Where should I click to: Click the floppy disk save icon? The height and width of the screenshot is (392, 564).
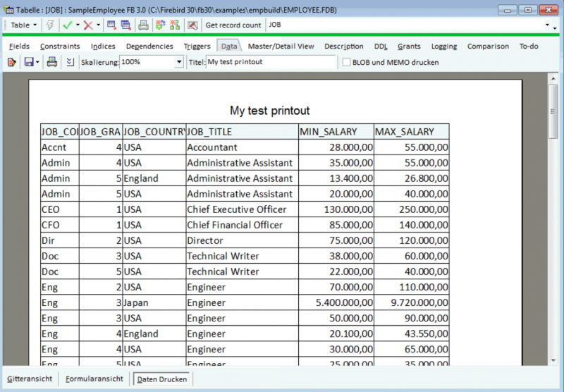tap(29, 62)
